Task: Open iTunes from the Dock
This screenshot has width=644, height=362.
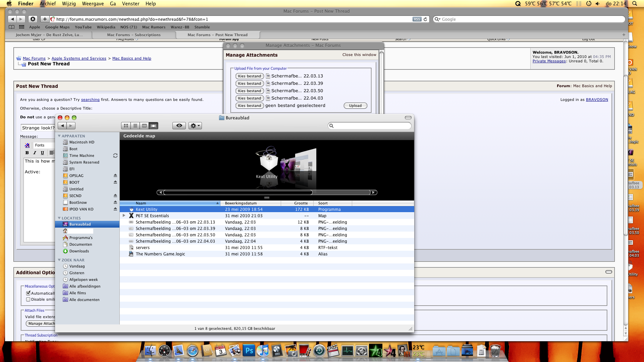Action: click(x=263, y=351)
